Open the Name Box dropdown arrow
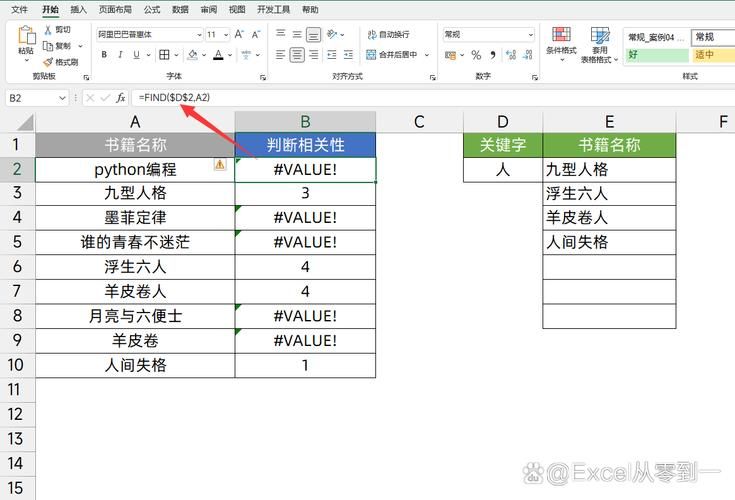The height and width of the screenshot is (500, 735). point(62,97)
